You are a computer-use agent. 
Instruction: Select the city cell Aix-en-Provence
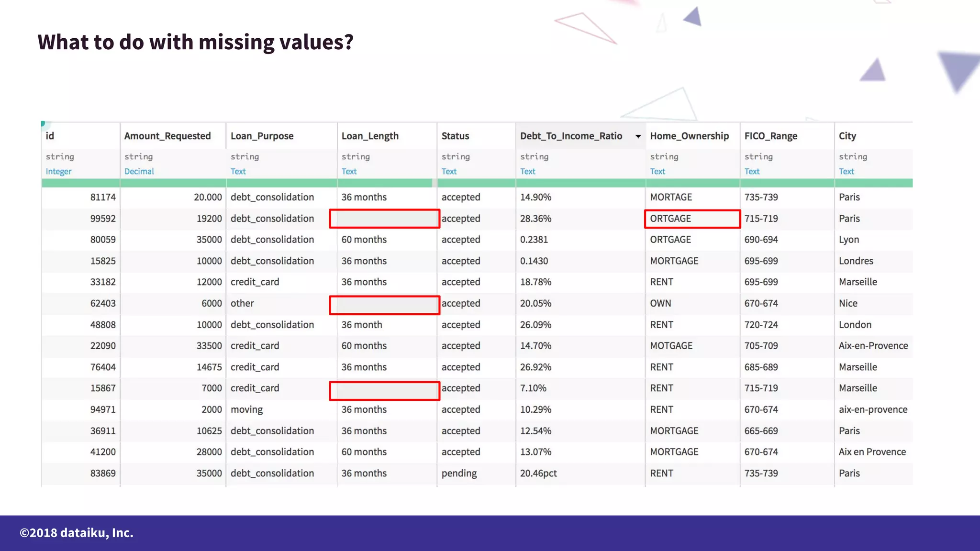coord(873,346)
